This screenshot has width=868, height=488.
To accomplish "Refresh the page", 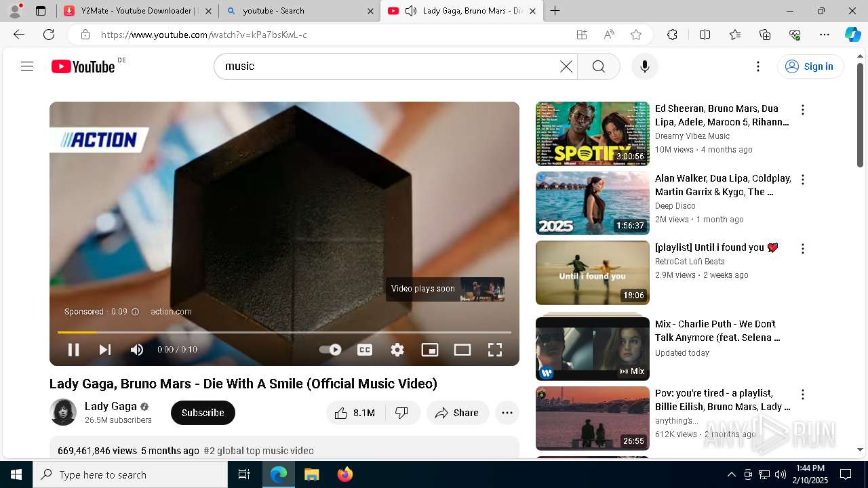I will click(49, 35).
